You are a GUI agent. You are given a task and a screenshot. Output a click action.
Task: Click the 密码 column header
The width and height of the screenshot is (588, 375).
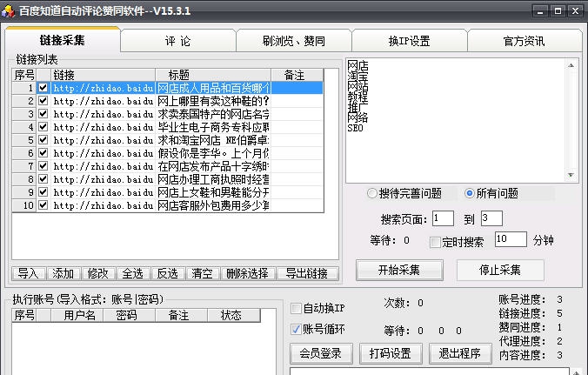[x=130, y=315]
